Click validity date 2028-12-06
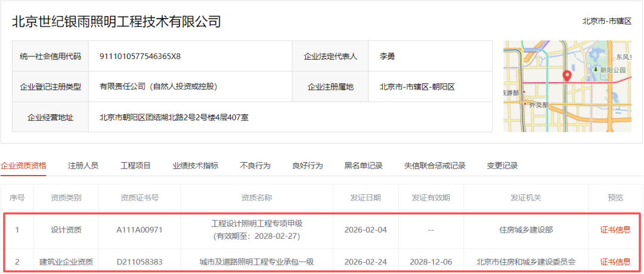 pyautogui.click(x=431, y=261)
